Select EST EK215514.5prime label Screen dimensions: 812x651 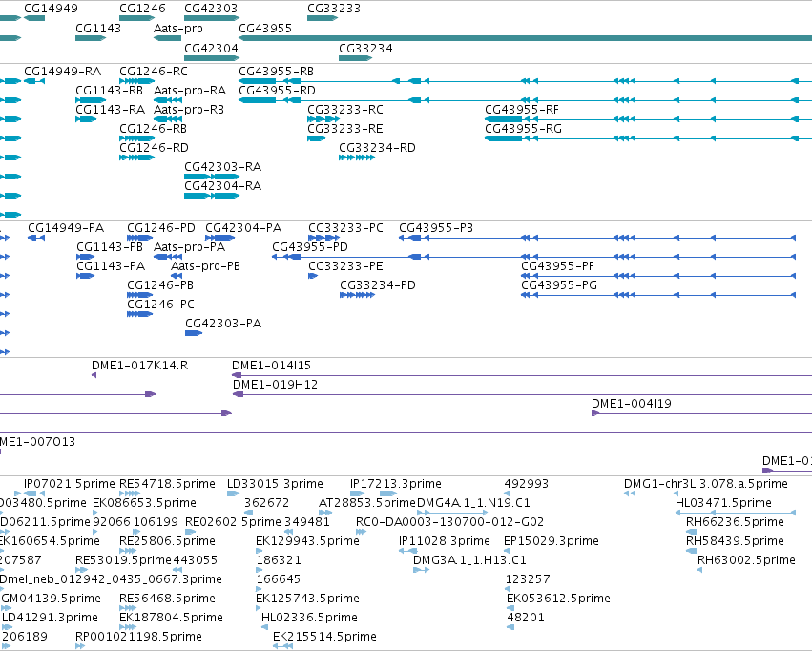pos(324,637)
